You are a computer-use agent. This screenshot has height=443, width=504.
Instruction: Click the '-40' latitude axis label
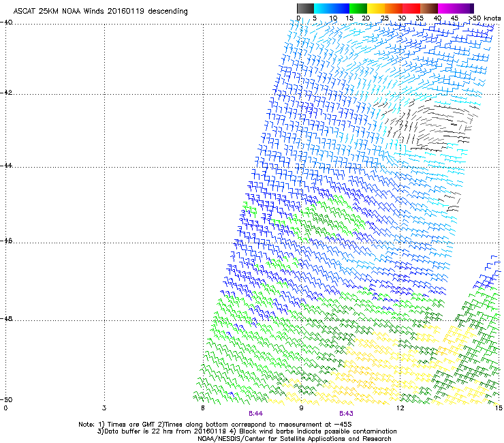click(x=6, y=22)
